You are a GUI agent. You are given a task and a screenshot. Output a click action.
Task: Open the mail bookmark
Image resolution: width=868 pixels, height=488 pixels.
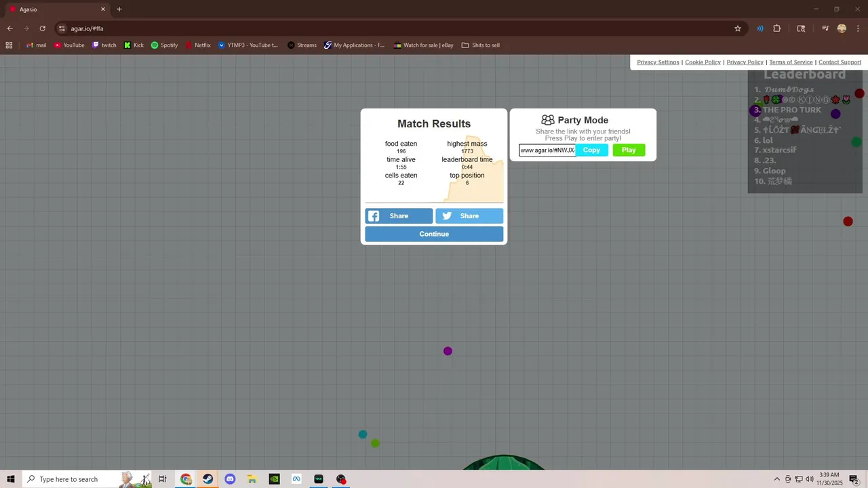(37, 45)
